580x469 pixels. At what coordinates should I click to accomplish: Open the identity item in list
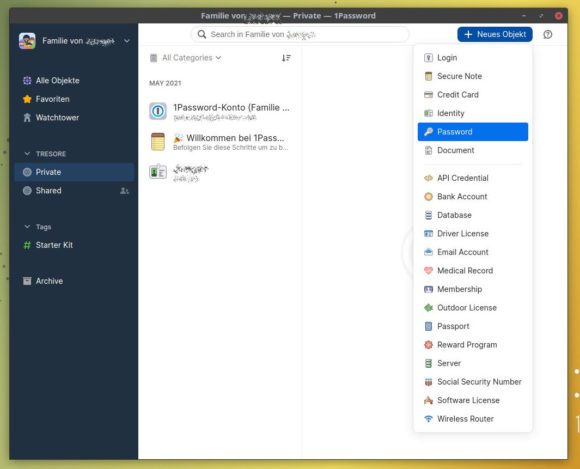(x=220, y=172)
